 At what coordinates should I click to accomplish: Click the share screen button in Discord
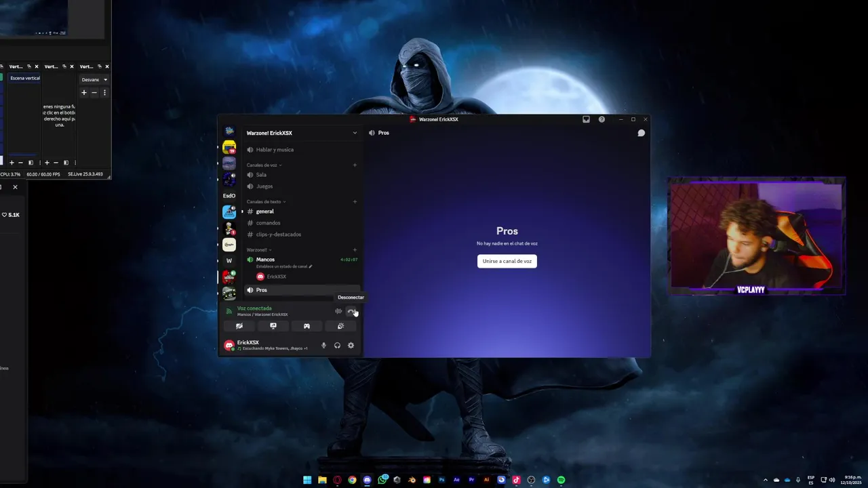click(x=273, y=326)
